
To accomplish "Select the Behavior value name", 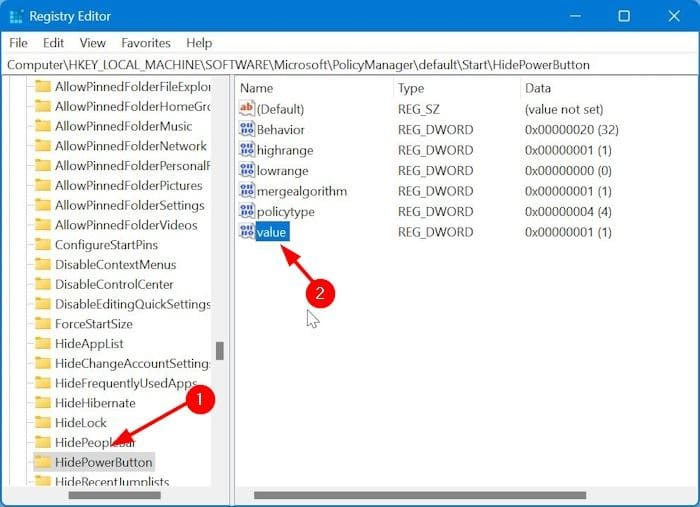I will point(280,129).
